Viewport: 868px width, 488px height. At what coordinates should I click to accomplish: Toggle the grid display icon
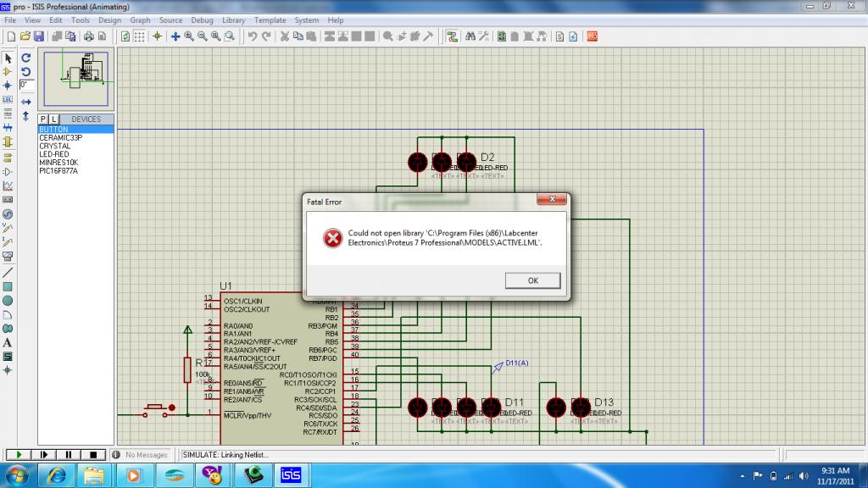click(x=140, y=36)
